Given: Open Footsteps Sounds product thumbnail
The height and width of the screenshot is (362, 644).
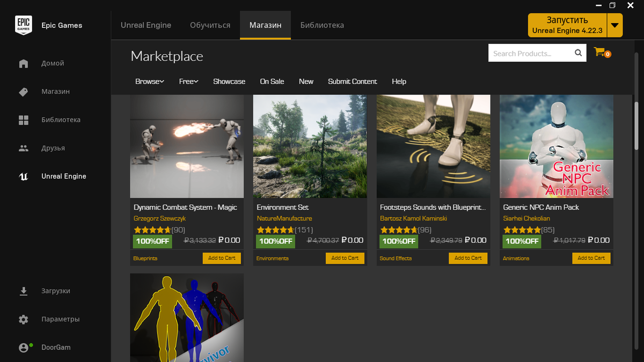Looking at the screenshot, I should pos(433,146).
